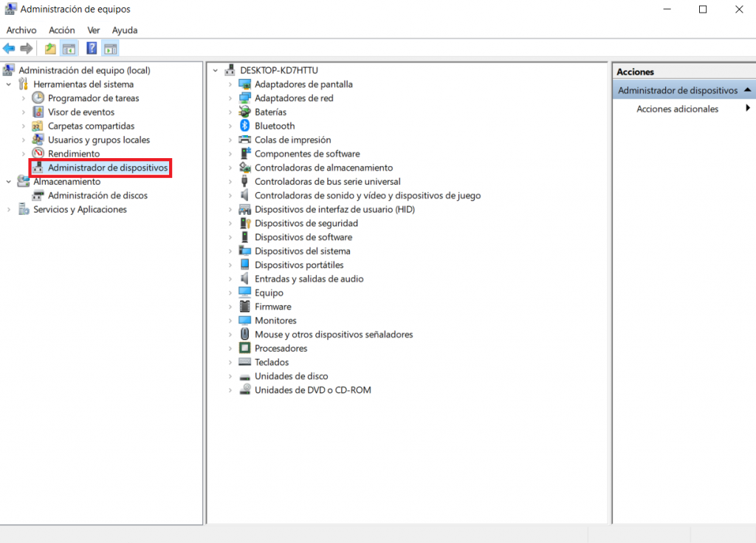The width and height of the screenshot is (756, 543).
Task: Expand the Teclados category
Action: pyautogui.click(x=230, y=362)
